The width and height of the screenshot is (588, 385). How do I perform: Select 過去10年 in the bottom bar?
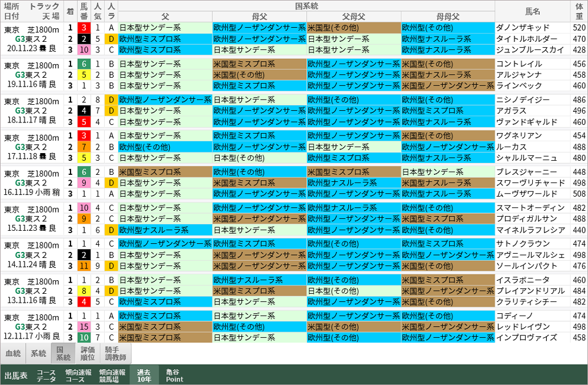(144, 375)
